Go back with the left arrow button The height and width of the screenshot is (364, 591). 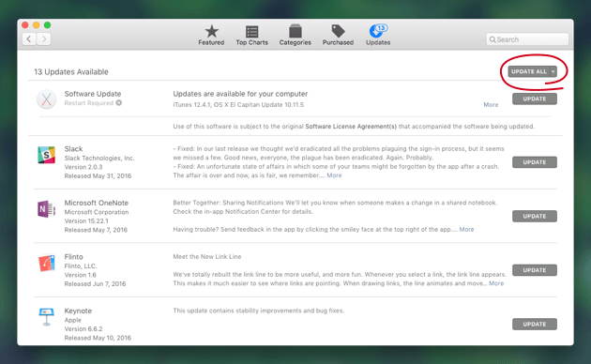tap(29, 38)
